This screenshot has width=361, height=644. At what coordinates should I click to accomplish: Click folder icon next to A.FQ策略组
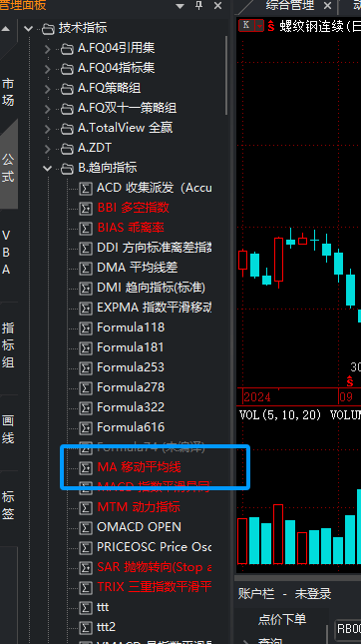[67, 89]
